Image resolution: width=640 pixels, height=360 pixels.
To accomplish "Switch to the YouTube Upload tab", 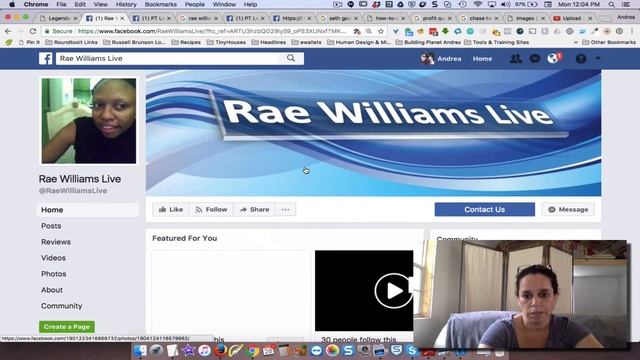I will (572, 18).
